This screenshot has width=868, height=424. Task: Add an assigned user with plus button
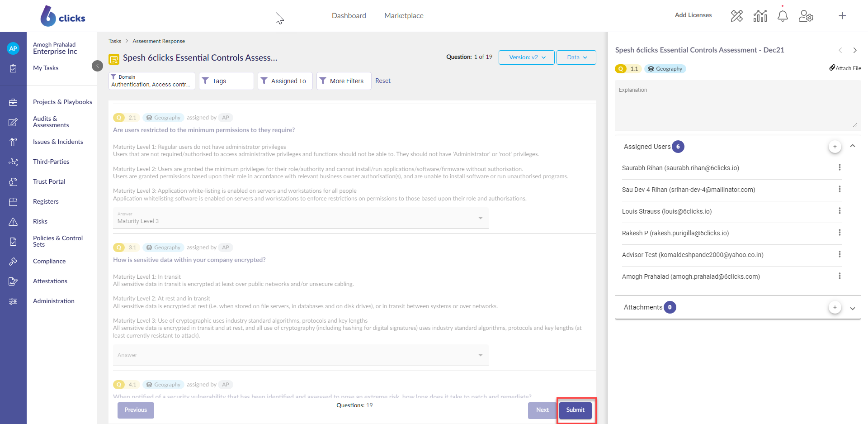point(835,147)
